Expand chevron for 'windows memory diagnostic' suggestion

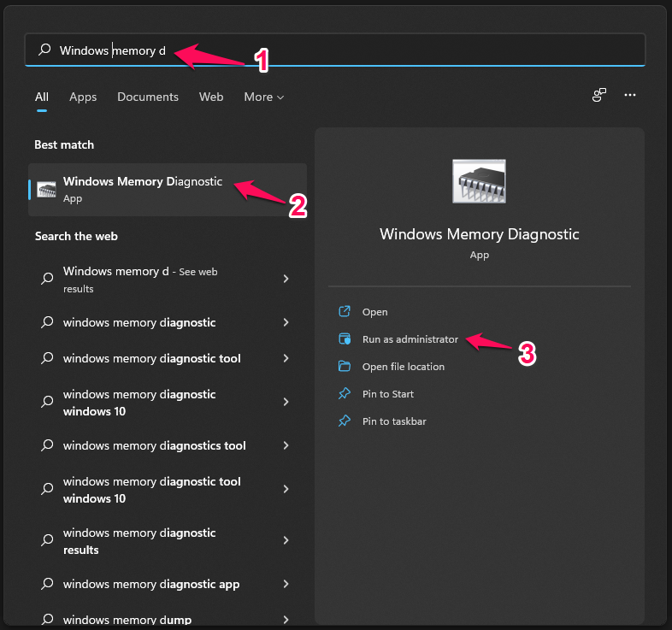pyautogui.click(x=286, y=322)
